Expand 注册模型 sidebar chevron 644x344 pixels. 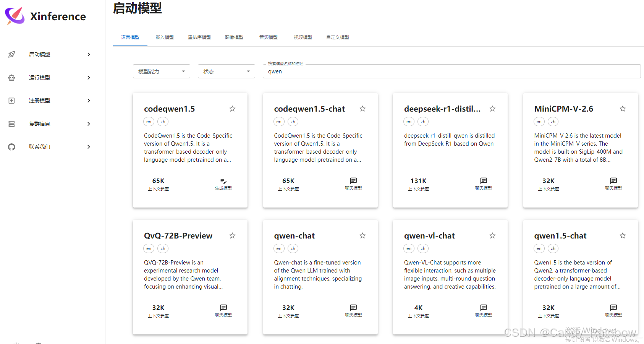pos(89,101)
